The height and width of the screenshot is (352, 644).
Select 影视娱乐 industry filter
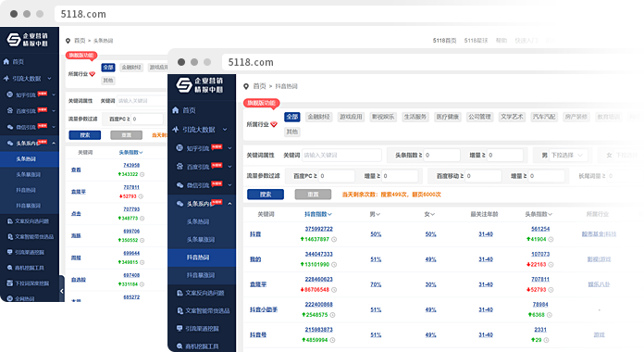pos(383,117)
